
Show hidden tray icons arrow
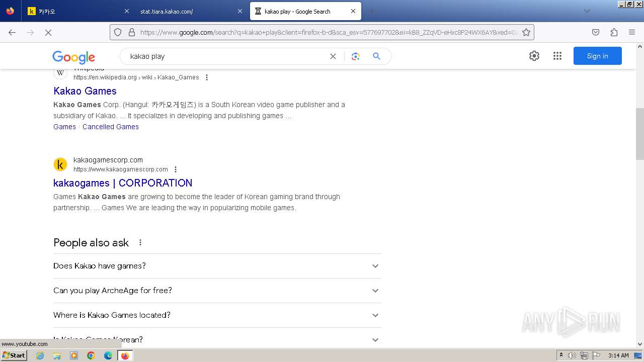[x=561, y=355]
